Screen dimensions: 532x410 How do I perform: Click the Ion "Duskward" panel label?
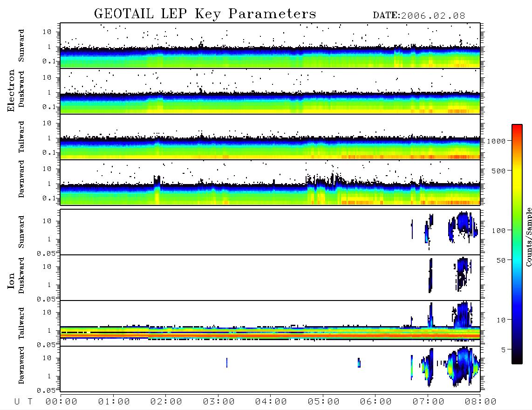(x=21, y=275)
